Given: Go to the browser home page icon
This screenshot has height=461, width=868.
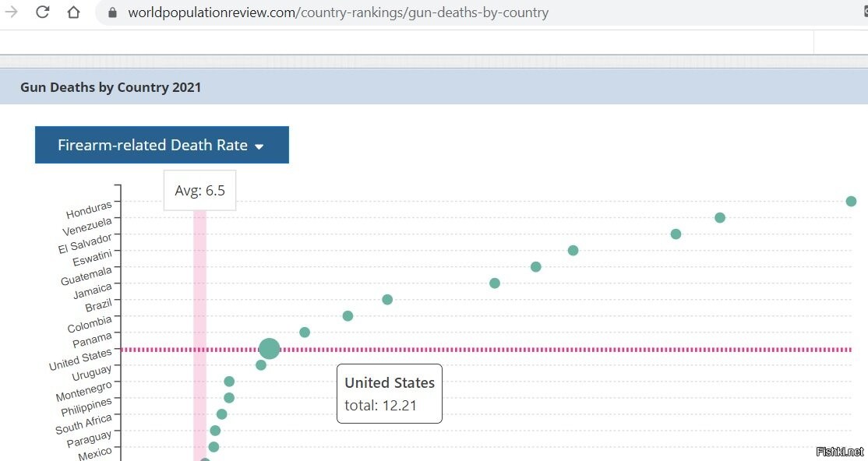Looking at the screenshot, I should (73, 12).
